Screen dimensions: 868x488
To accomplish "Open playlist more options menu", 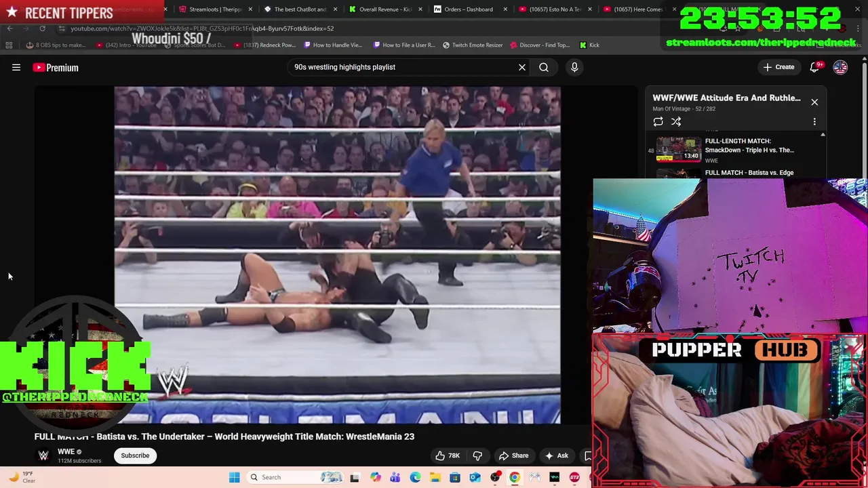I will 814,121.
